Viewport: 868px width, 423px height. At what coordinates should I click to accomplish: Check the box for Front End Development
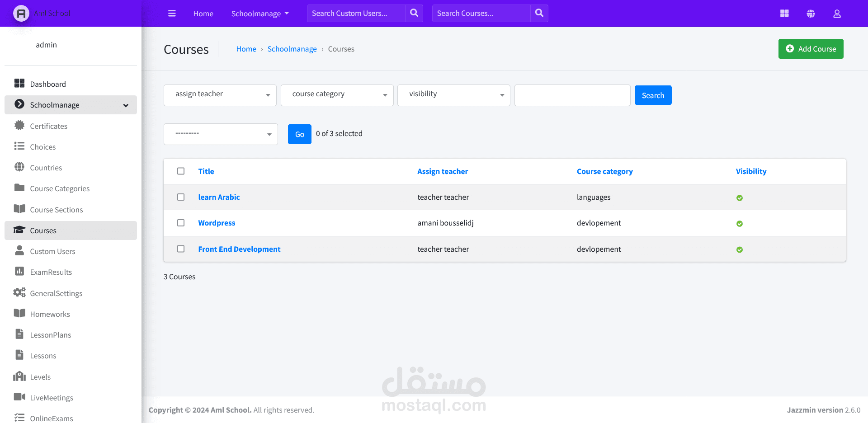(181, 249)
